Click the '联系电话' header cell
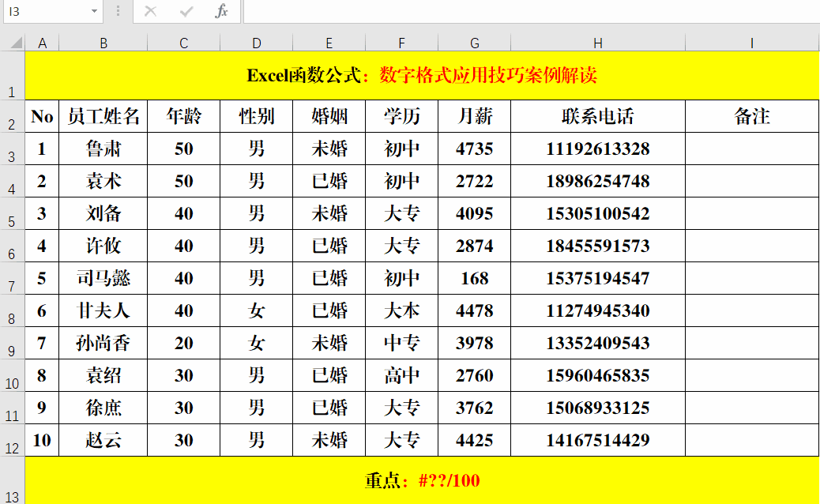 (x=598, y=116)
